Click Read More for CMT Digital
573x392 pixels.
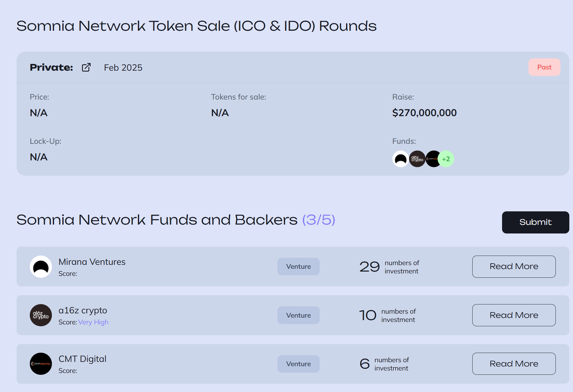click(x=514, y=364)
